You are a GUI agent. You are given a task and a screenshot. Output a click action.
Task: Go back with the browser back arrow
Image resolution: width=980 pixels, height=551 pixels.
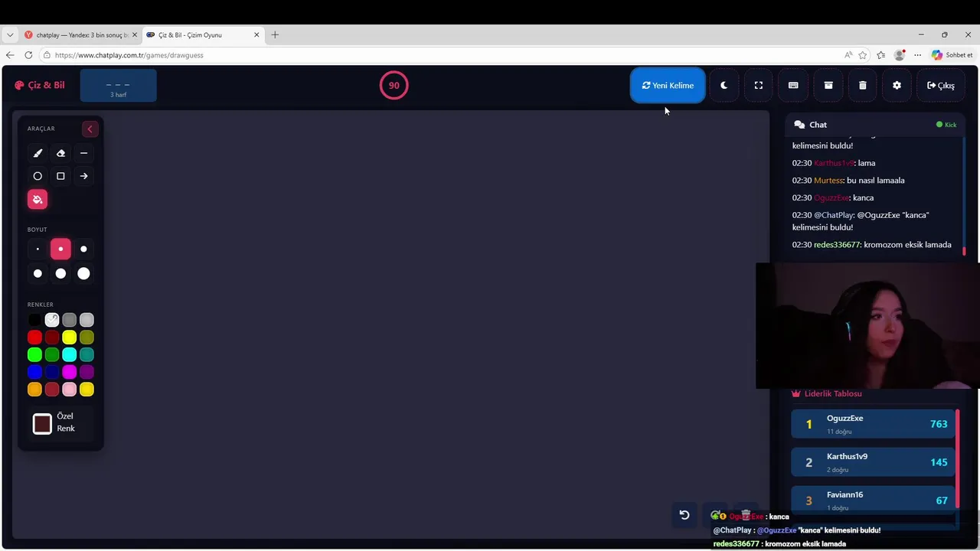pos(10,55)
